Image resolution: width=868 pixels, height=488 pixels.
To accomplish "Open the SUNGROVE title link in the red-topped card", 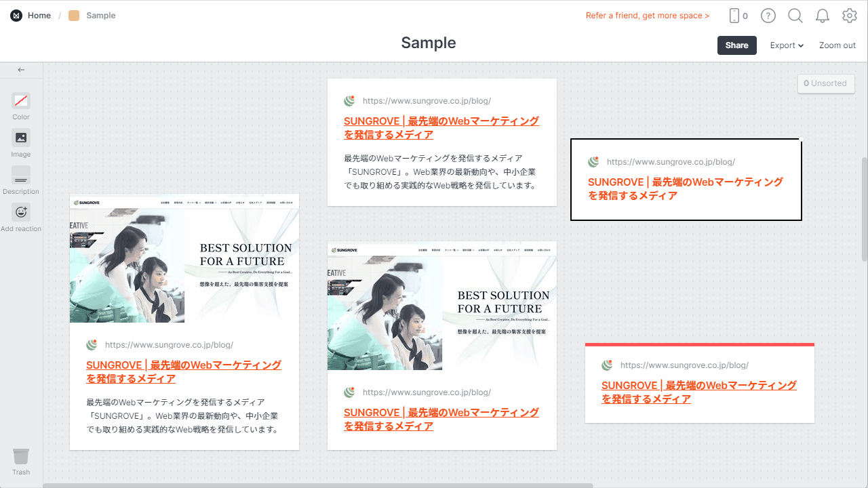I will pyautogui.click(x=699, y=392).
